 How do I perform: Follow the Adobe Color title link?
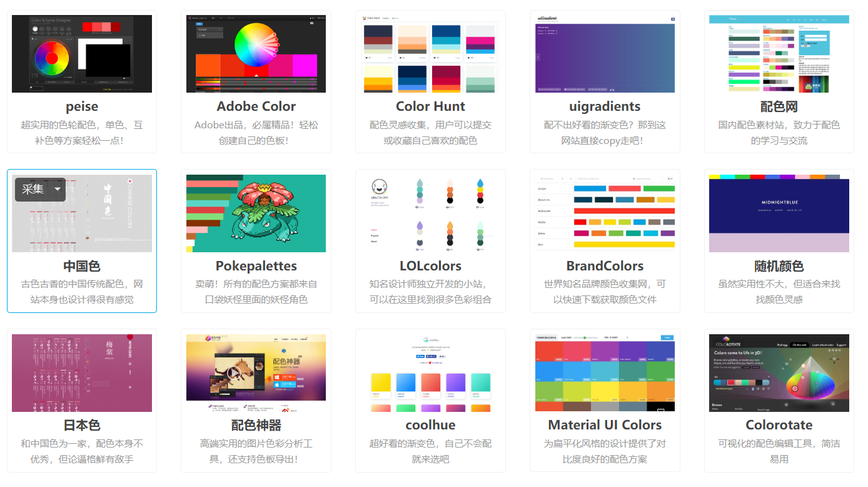tap(256, 106)
